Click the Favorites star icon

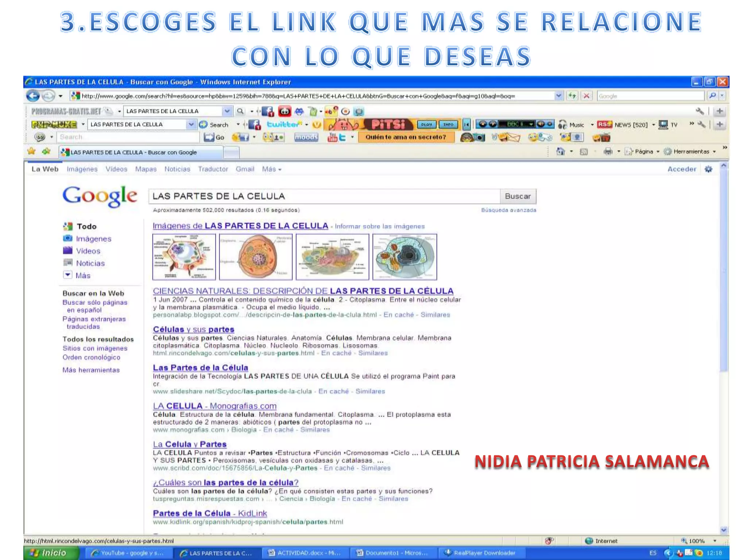31,151
